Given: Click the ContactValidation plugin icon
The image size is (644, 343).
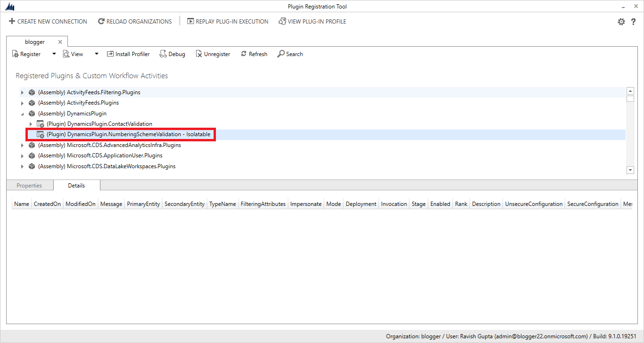Looking at the screenshot, I should (40, 124).
